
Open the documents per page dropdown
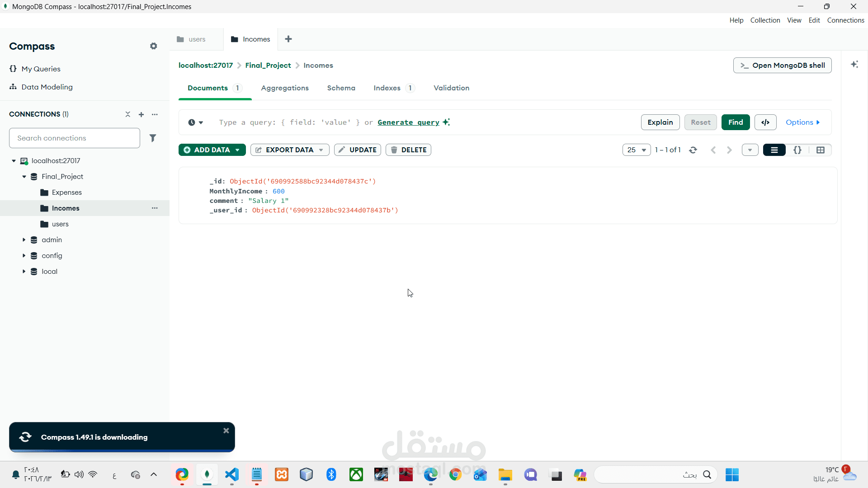click(637, 150)
